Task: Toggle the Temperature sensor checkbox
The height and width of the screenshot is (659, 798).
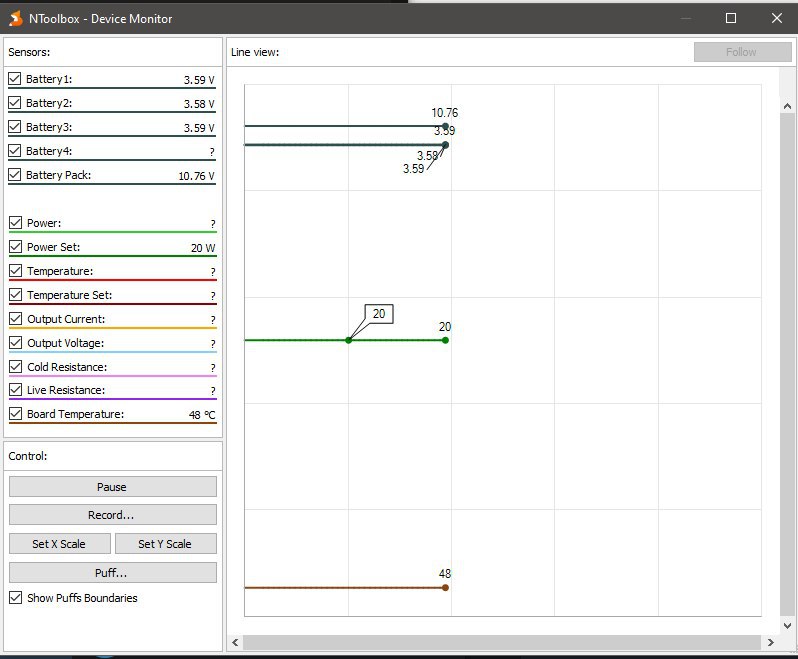Action: tap(16, 271)
